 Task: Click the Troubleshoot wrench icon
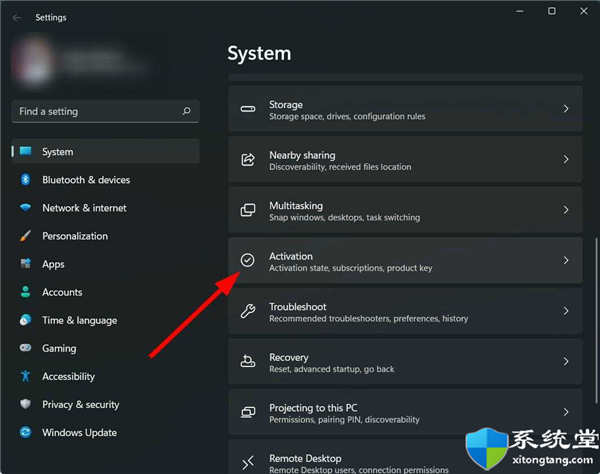point(248,311)
